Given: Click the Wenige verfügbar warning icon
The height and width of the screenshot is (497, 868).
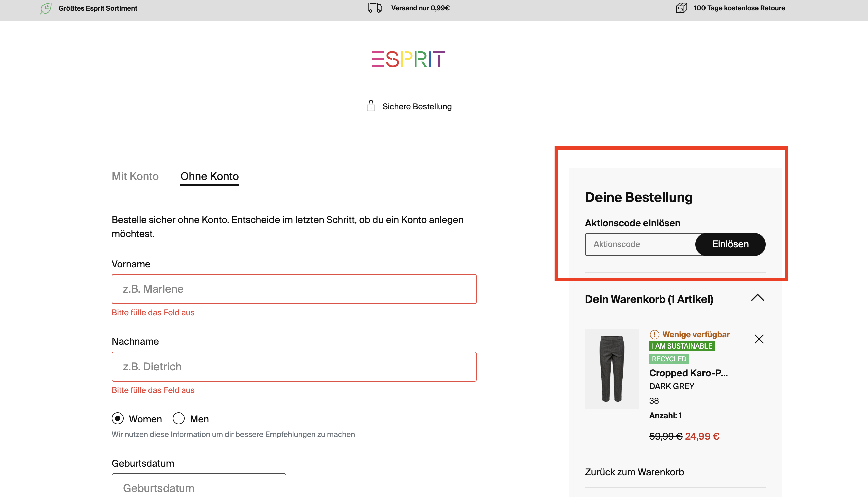Looking at the screenshot, I should (x=654, y=334).
